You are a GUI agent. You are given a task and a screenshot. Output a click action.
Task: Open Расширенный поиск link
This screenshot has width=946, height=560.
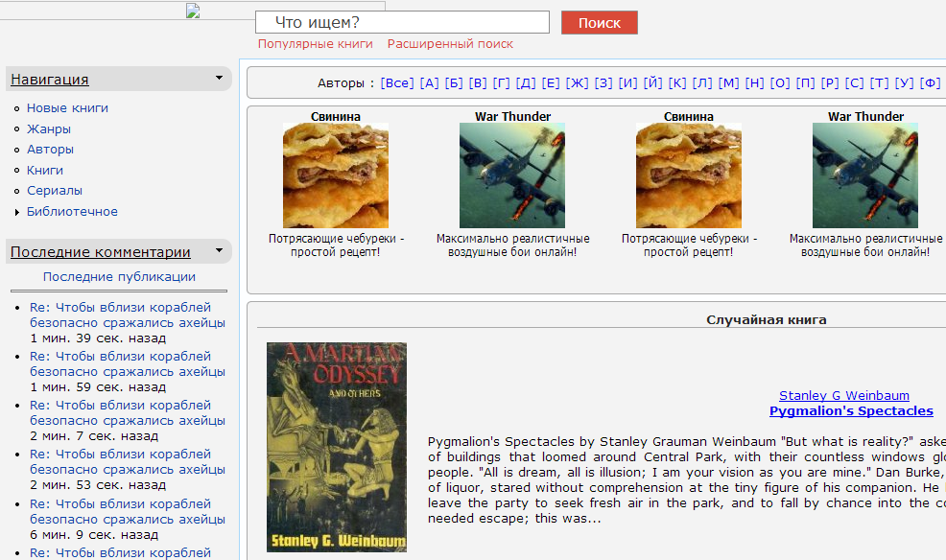[450, 44]
